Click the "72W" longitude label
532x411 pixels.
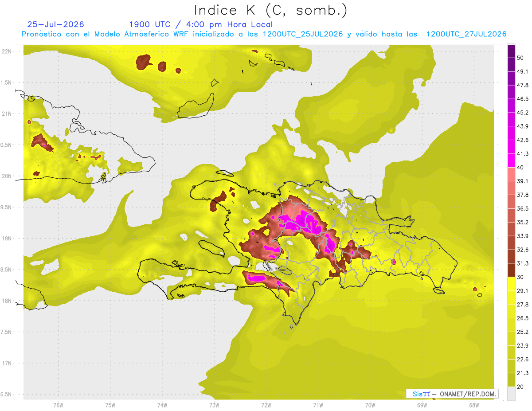(266, 405)
